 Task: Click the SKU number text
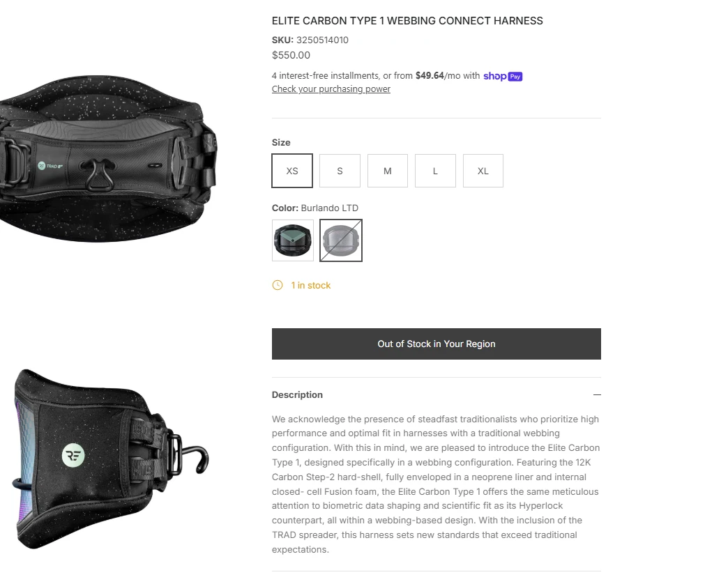pyautogui.click(x=322, y=40)
